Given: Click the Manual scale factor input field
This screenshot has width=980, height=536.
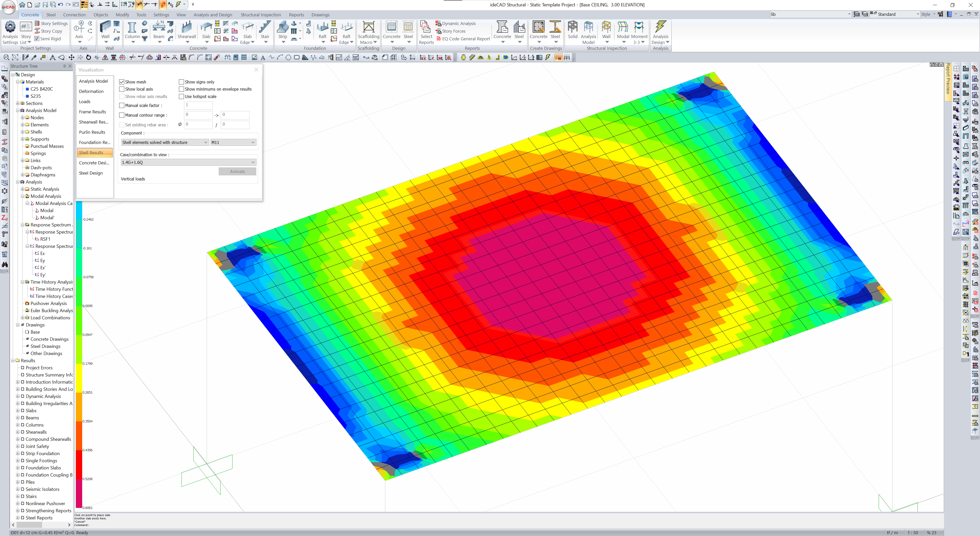Looking at the screenshot, I should coord(198,105).
